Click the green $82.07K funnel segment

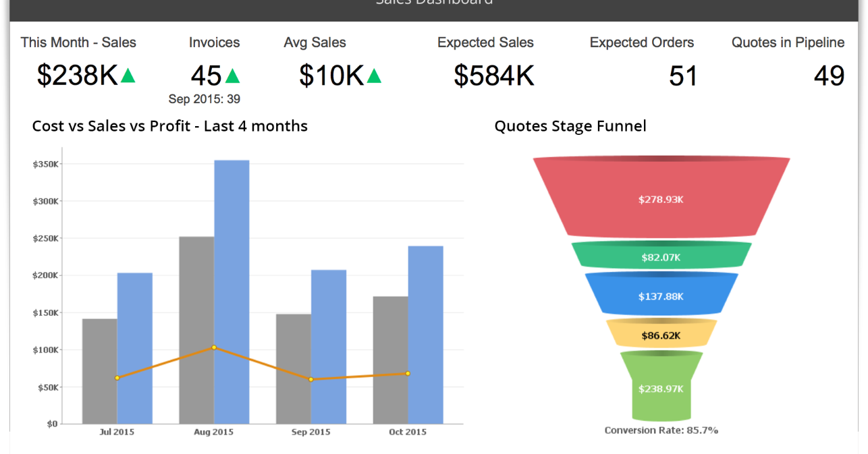(661, 257)
